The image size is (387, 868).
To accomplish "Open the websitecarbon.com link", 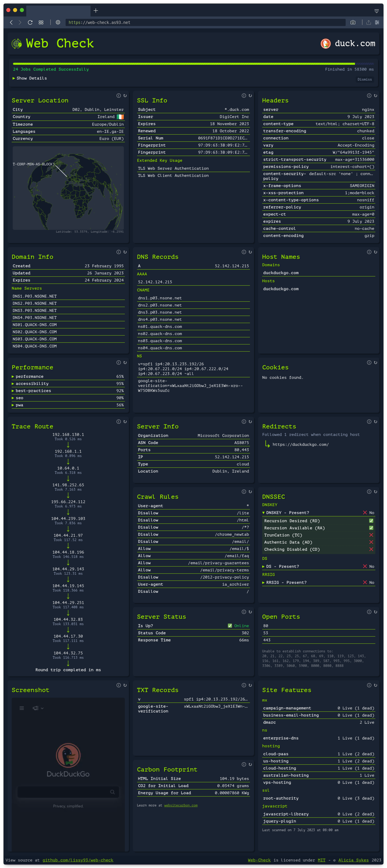I will point(181,805).
